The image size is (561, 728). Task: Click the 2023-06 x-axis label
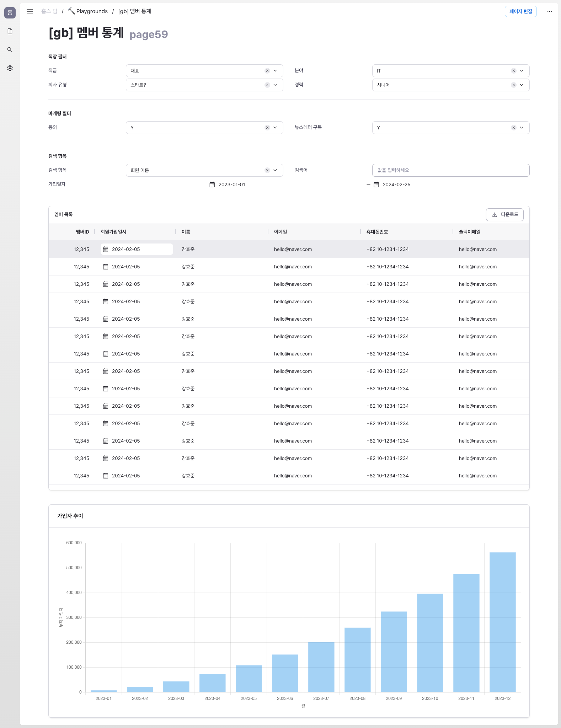[285, 698]
